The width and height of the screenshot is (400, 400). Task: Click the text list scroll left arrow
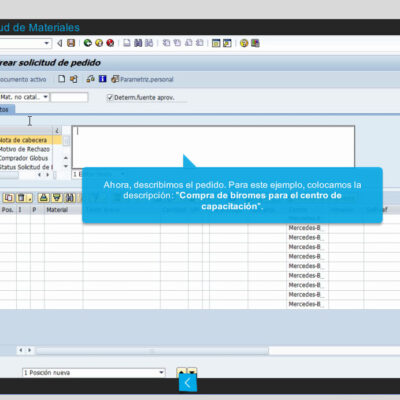click(39, 175)
